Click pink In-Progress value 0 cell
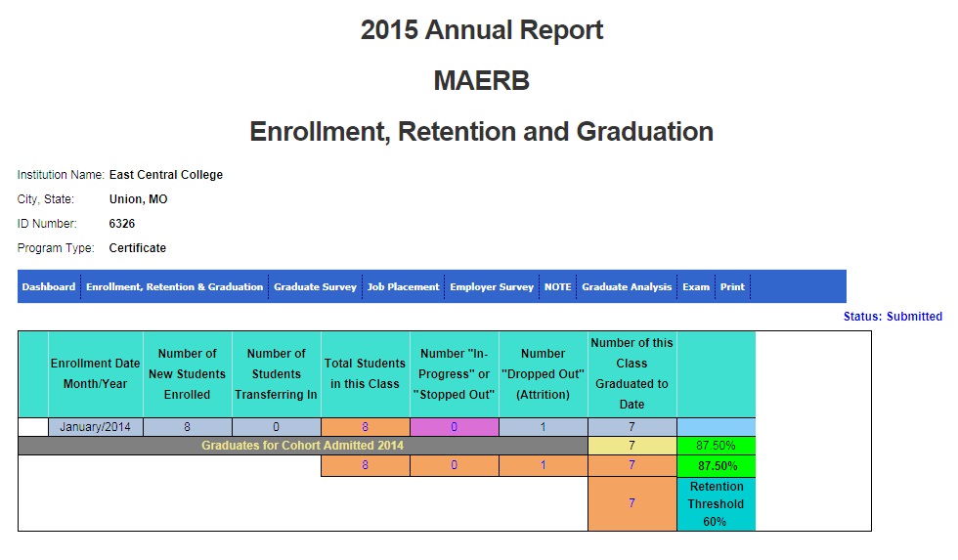 454,427
